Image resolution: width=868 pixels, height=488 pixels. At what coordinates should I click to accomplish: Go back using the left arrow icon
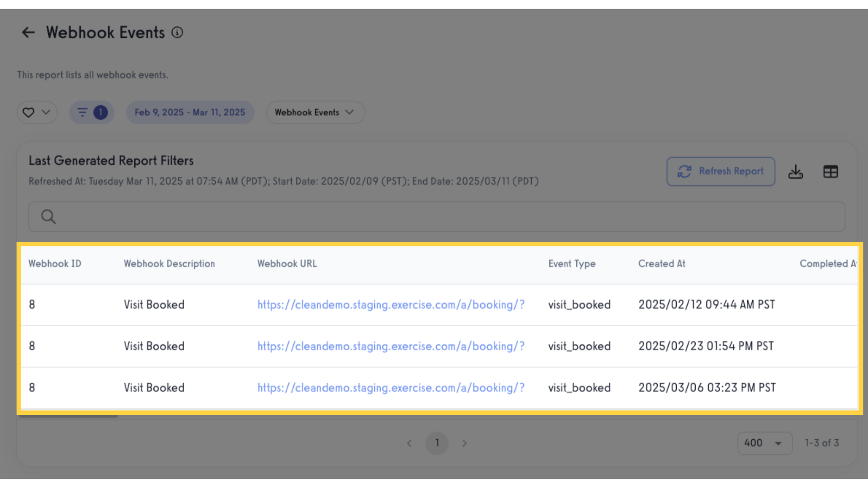(28, 33)
